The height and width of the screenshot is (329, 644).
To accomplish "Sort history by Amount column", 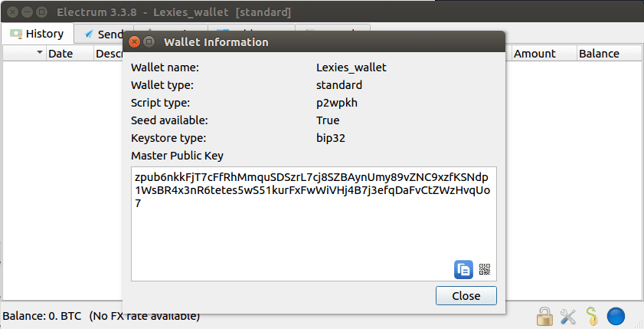I will click(x=534, y=54).
